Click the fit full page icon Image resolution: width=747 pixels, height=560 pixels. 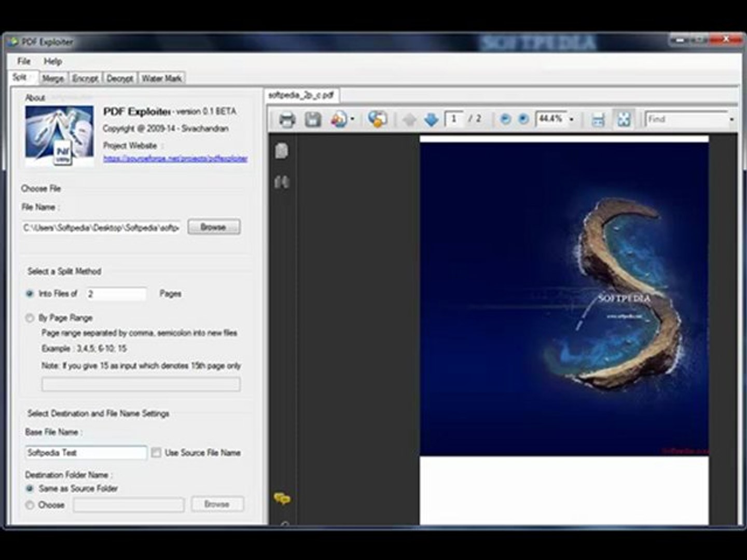click(624, 120)
